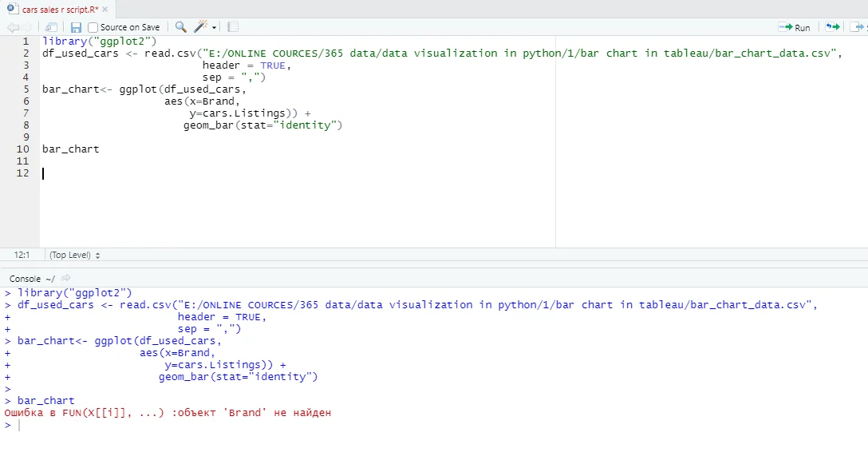Click the Save current document icon
Screen dimensions: 868x452
coord(77,27)
